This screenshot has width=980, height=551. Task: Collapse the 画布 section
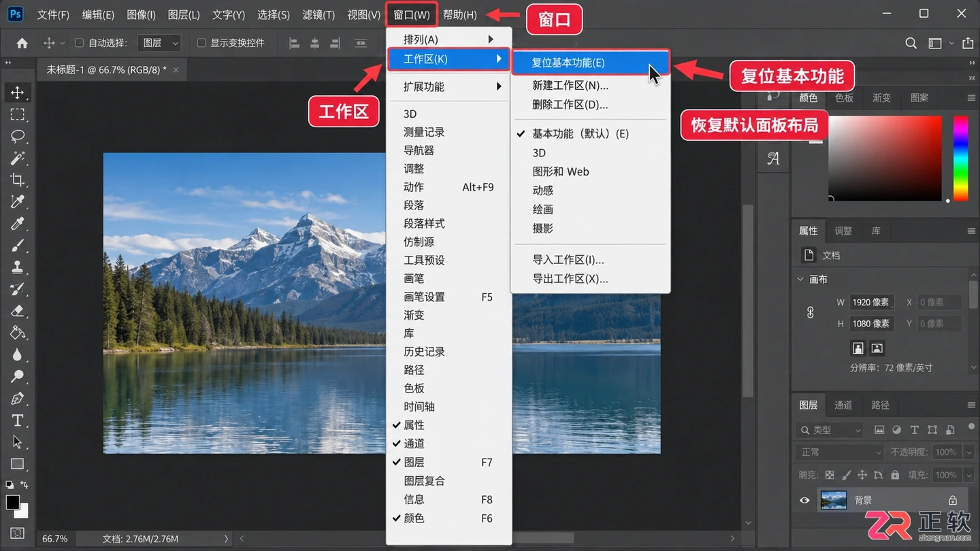(801, 279)
